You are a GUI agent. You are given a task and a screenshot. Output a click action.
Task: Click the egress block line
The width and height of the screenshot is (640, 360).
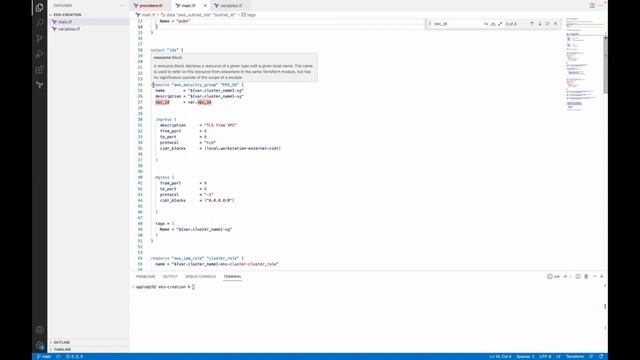(164, 177)
